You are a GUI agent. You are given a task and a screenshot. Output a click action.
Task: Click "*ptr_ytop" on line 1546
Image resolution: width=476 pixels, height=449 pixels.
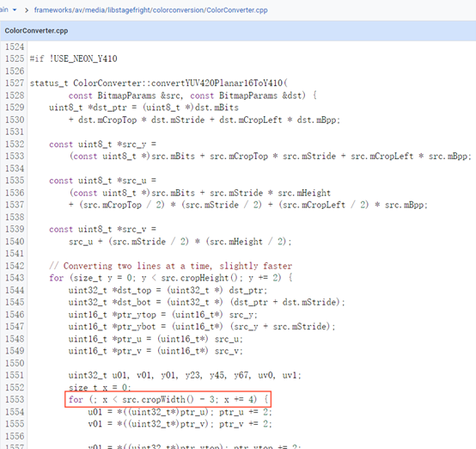134,314
